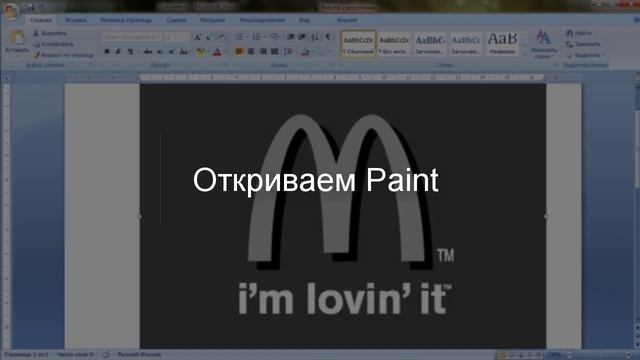Select the Без интервала (No Spacing) style
Screen dimensions: 640x360
394,43
